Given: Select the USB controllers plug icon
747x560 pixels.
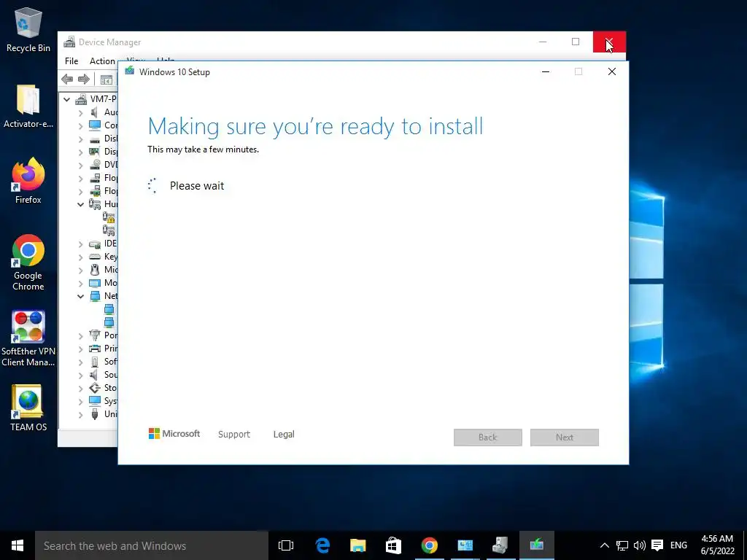Looking at the screenshot, I should coord(95,414).
